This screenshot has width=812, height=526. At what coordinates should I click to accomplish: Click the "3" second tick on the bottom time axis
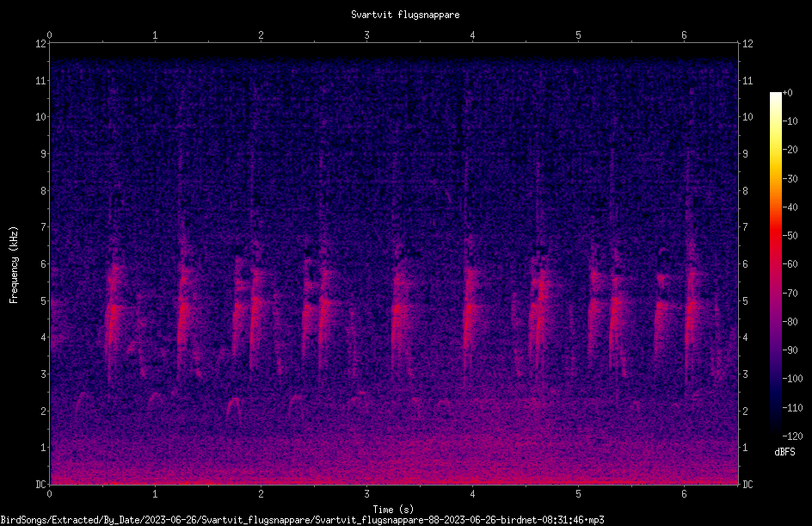click(x=366, y=494)
